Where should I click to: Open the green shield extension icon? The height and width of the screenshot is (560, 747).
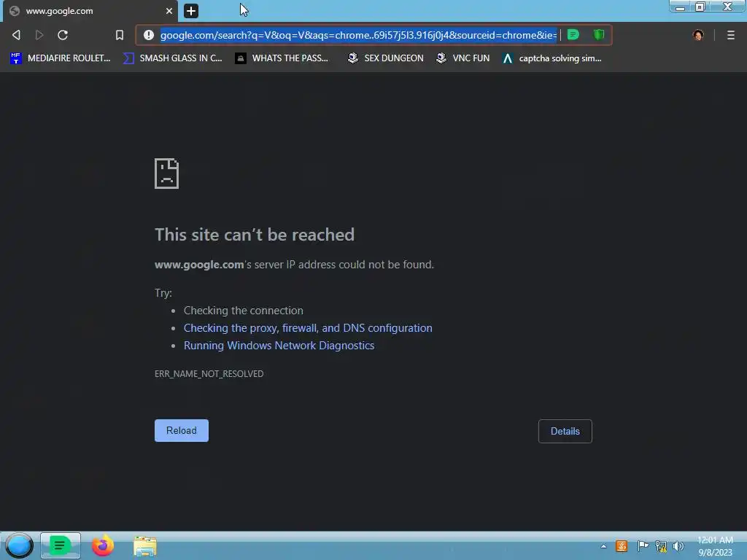599,34
